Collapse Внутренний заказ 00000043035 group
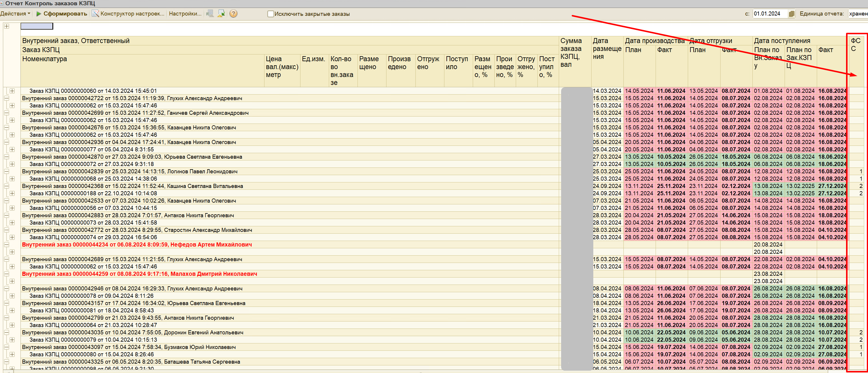 pyautogui.click(x=6, y=332)
